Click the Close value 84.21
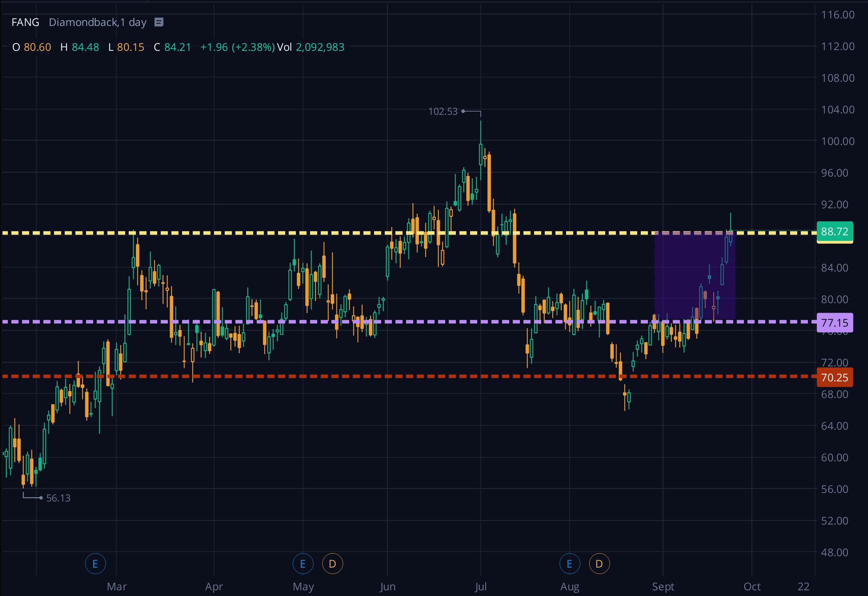The width and height of the screenshot is (868, 596). pyautogui.click(x=177, y=47)
